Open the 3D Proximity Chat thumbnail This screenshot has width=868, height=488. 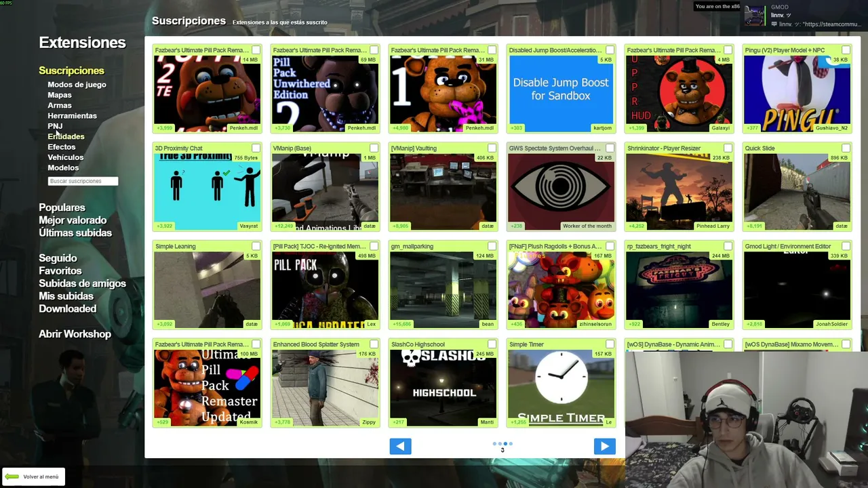click(207, 192)
